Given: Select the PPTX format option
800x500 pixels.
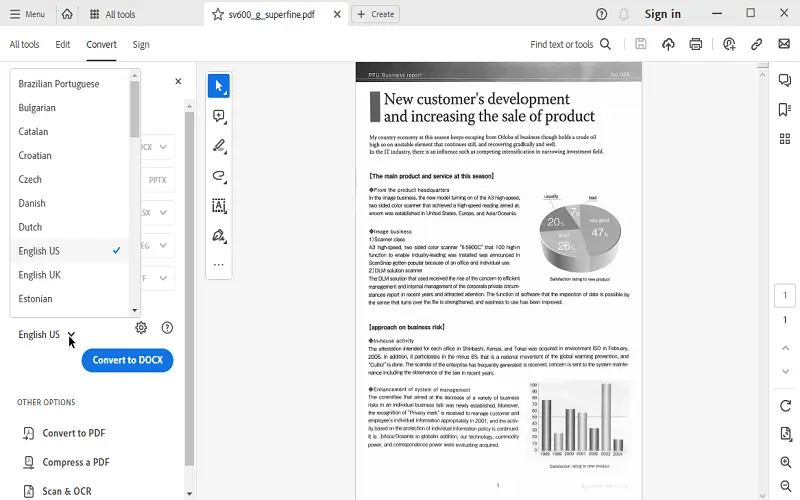Looking at the screenshot, I should tap(157, 180).
